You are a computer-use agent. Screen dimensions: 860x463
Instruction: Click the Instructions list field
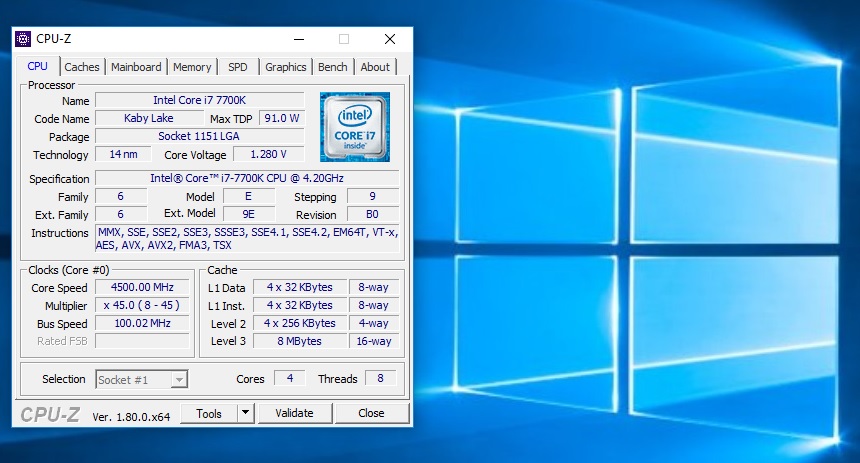(x=246, y=238)
